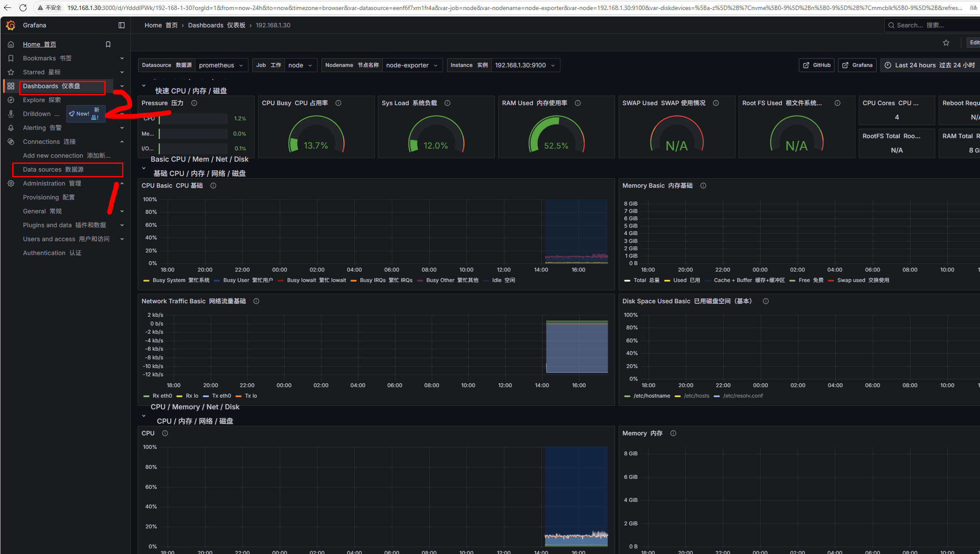Screen dimensions: 980x554
Task: Click the bookmark icon beside Home
Action: [x=108, y=44]
